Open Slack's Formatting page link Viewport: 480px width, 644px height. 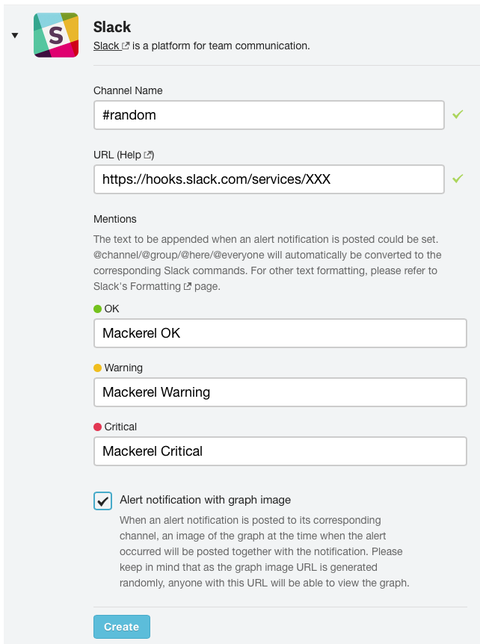[137, 286]
